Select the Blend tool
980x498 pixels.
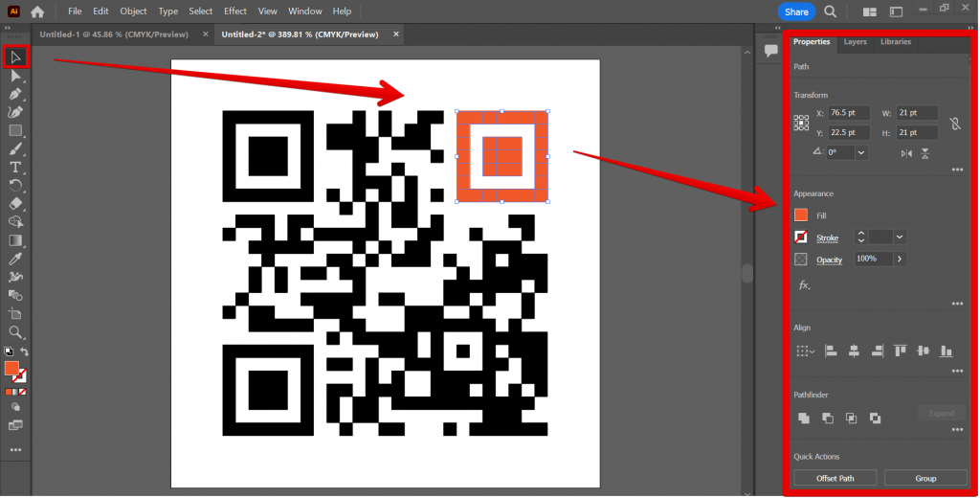click(15, 295)
